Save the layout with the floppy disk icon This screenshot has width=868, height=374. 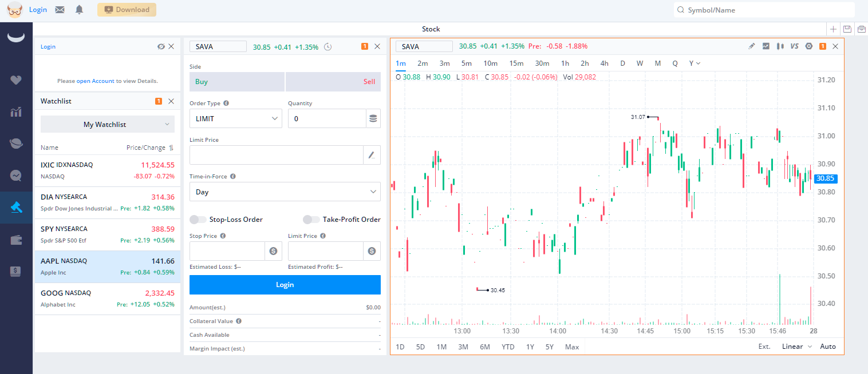click(x=847, y=29)
